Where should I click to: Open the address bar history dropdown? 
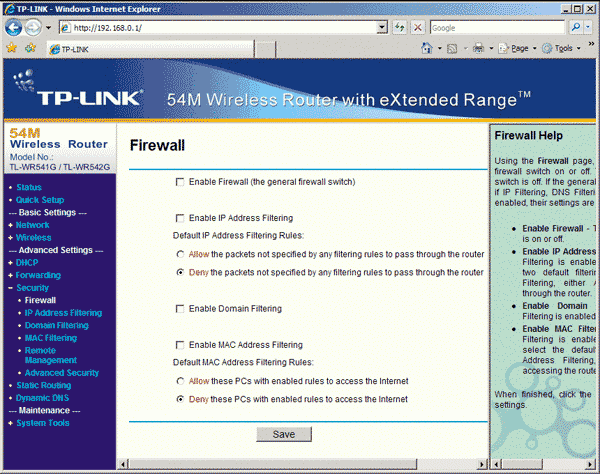pos(382,28)
